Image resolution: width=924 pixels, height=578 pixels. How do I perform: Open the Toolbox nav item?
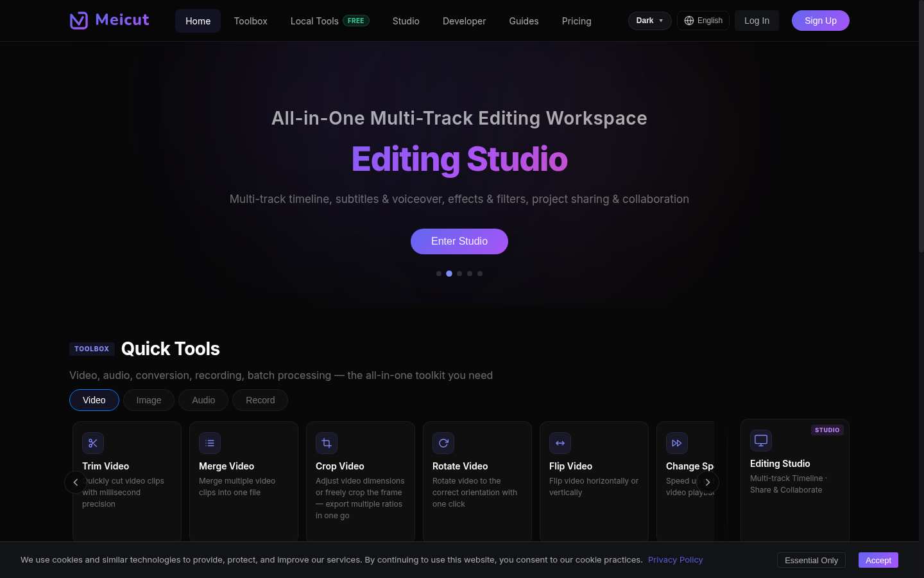[x=250, y=21]
